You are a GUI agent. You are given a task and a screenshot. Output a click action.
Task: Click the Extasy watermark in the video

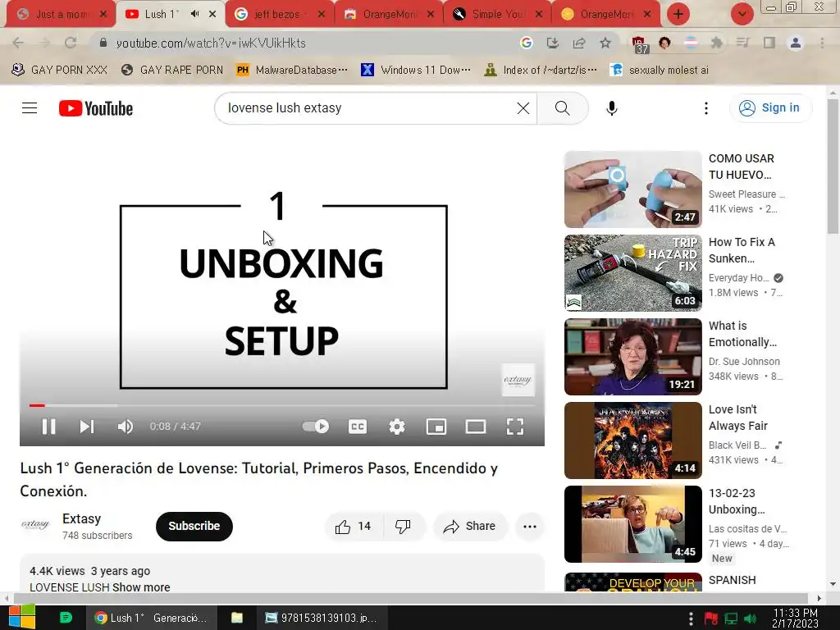pos(518,380)
